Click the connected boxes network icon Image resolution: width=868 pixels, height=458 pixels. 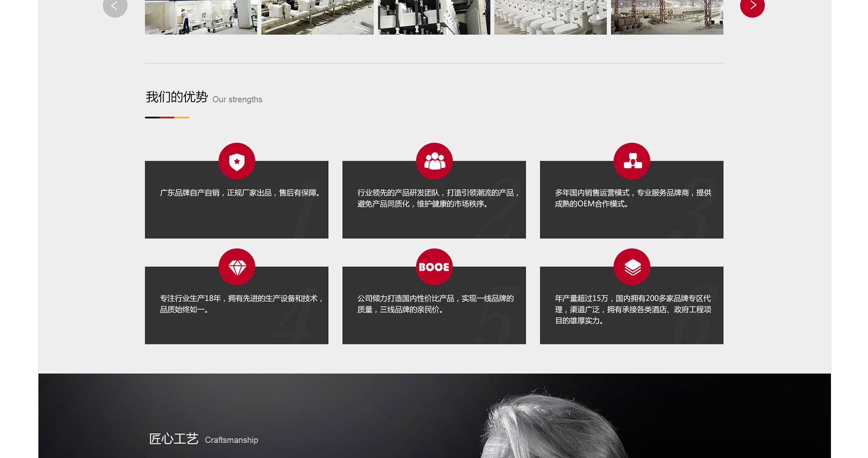[x=632, y=161]
